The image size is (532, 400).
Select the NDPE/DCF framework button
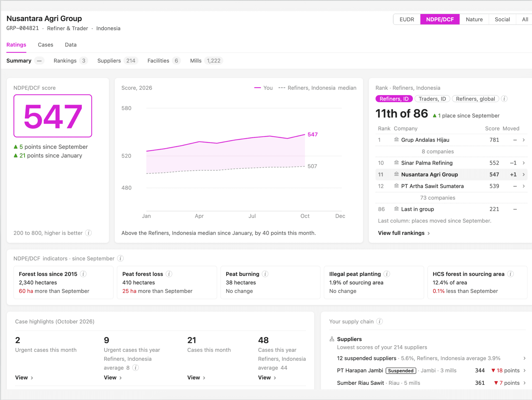440,19
